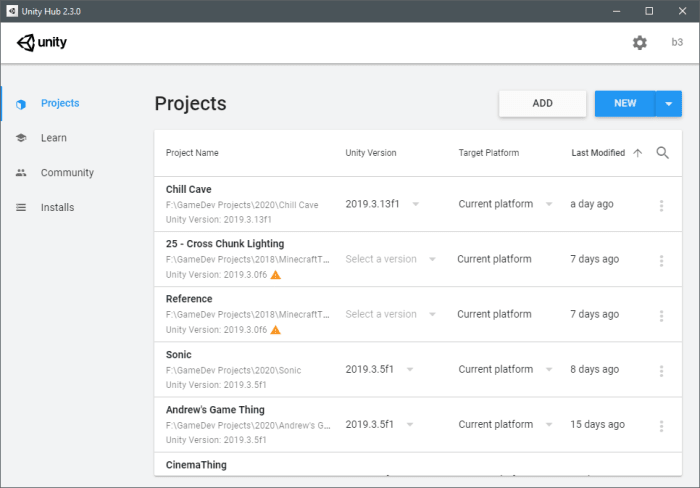The image size is (700, 488).
Task: Open three-dot menu for Chill Cave
Action: click(x=661, y=205)
